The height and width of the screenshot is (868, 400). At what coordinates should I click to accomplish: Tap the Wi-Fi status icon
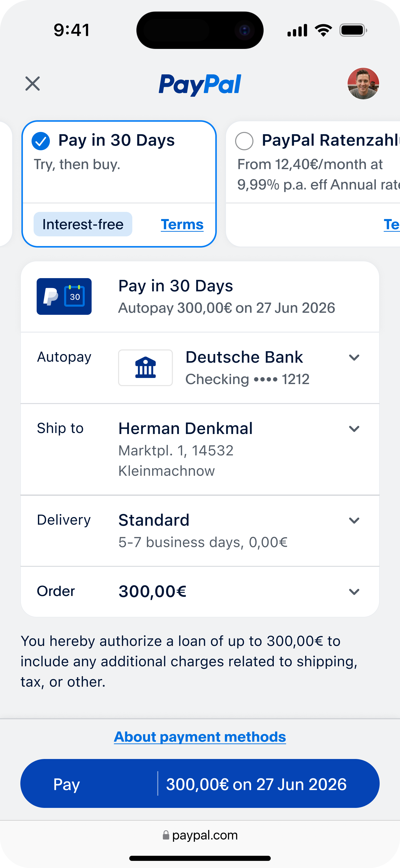323,30
